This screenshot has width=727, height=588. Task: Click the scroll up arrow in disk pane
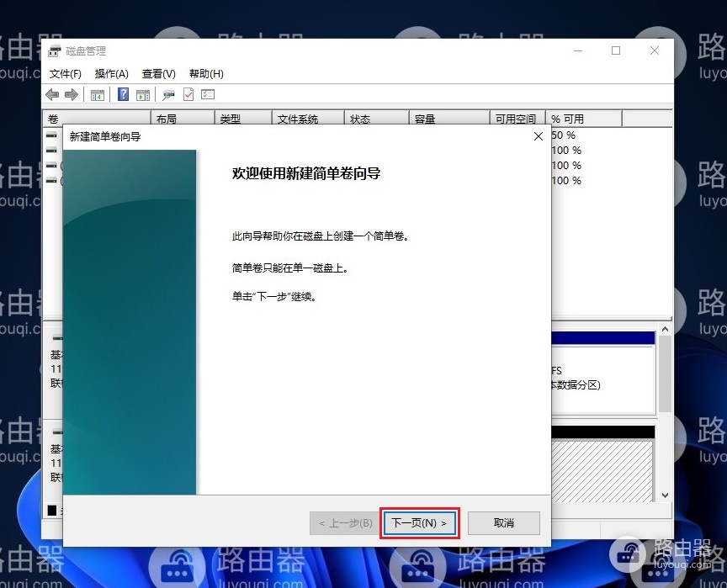coord(666,329)
